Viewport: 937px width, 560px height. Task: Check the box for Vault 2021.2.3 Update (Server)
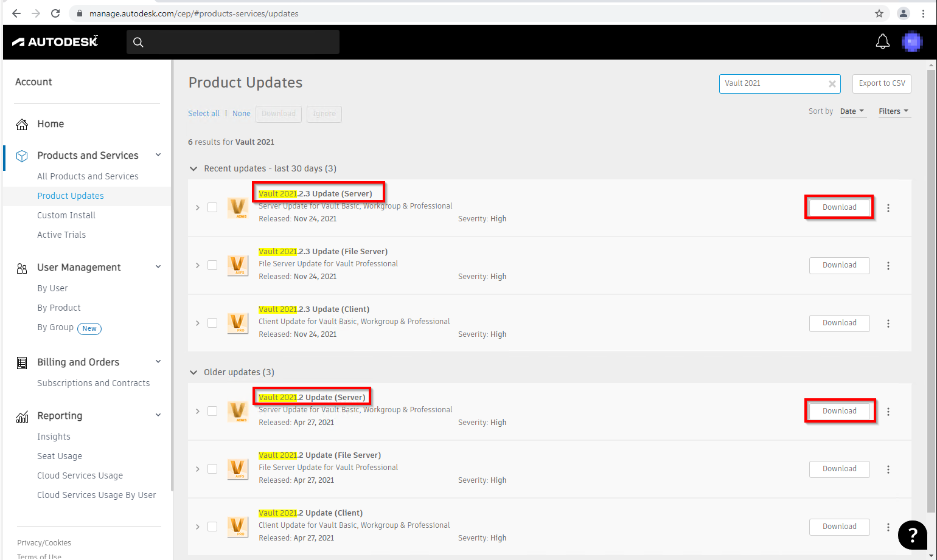click(212, 207)
